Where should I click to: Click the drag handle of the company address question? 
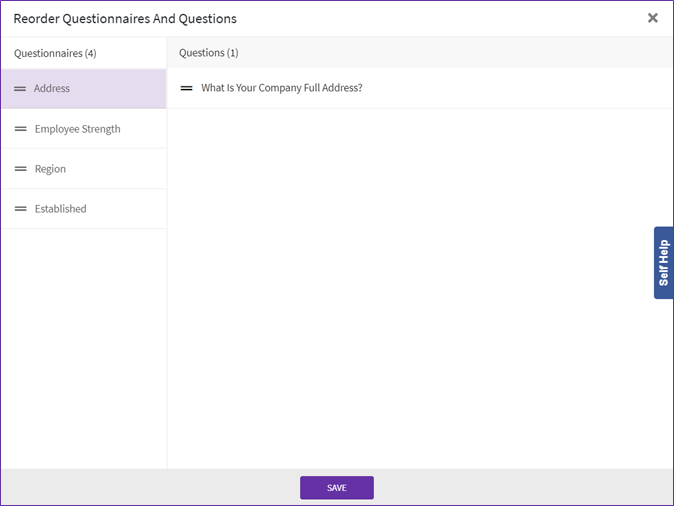tap(186, 88)
